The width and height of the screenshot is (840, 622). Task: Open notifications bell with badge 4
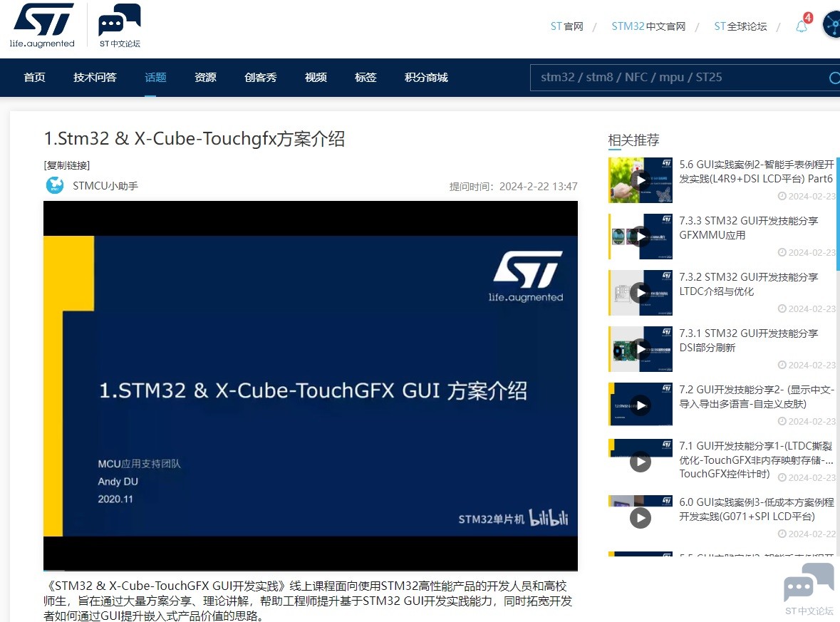pyautogui.click(x=802, y=26)
